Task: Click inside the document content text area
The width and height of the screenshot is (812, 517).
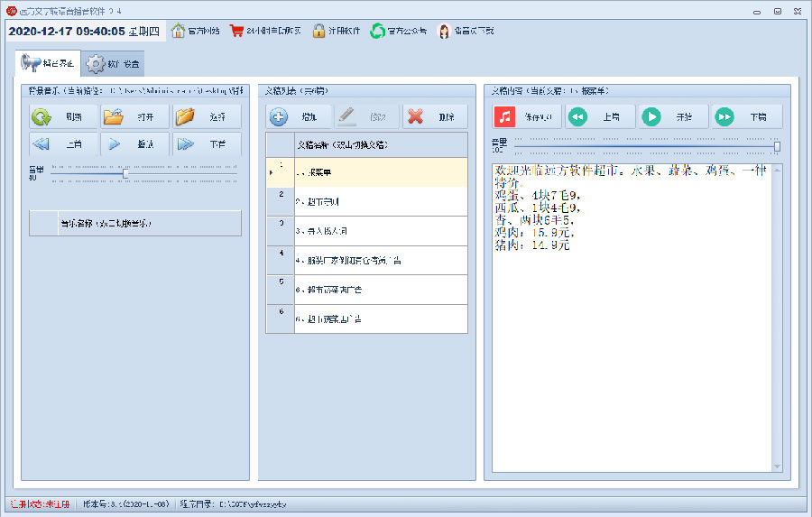Action: pyautogui.click(x=632, y=361)
